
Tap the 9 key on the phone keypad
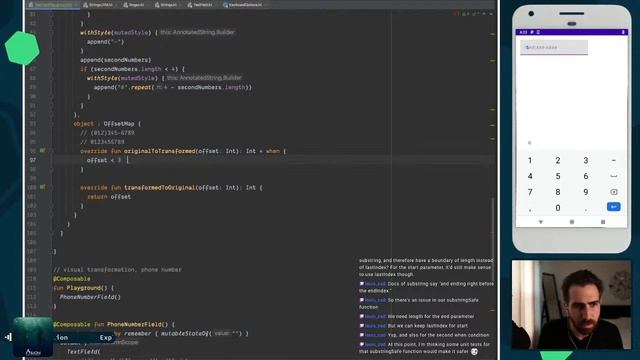click(x=586, y=192)
